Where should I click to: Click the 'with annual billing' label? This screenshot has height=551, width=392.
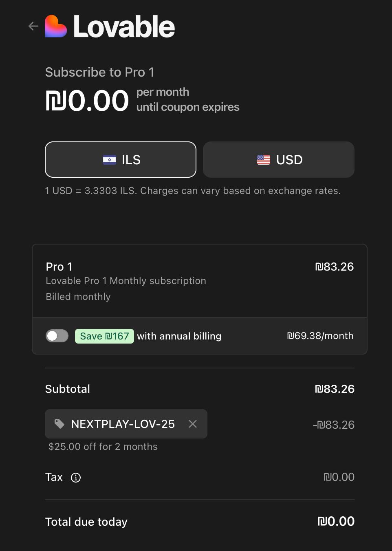[179, 336]
